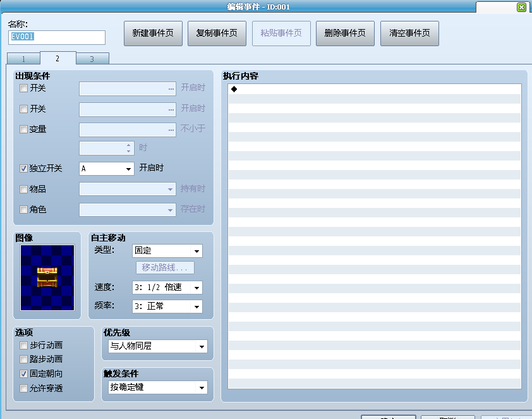This screenshot has height=419, width=532.
Task: Untick the 固定朝向 option
Action: [24, 374]
